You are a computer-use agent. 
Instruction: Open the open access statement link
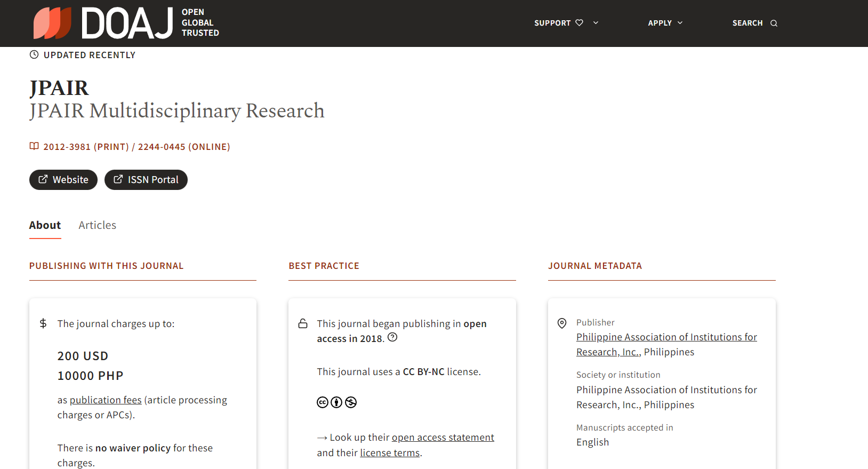[x=443, y=438]
